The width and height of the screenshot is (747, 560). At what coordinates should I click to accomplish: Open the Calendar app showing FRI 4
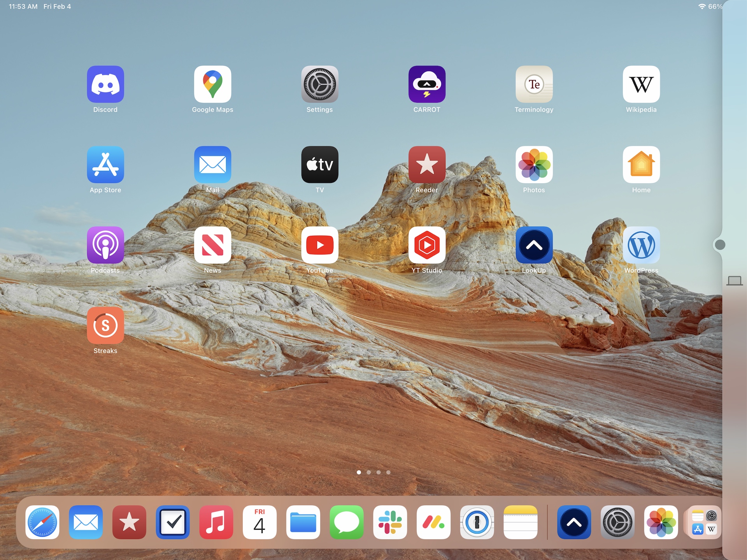pos(260,522)
